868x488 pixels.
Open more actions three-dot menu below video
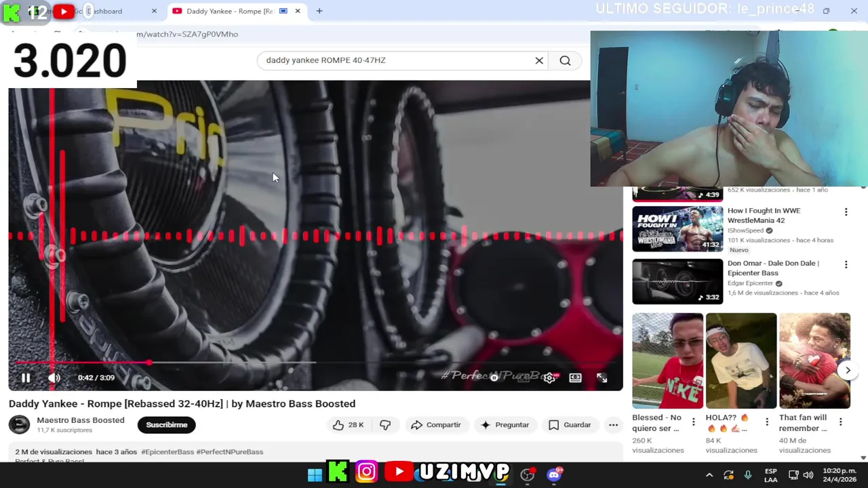click(x=613, y=425)
